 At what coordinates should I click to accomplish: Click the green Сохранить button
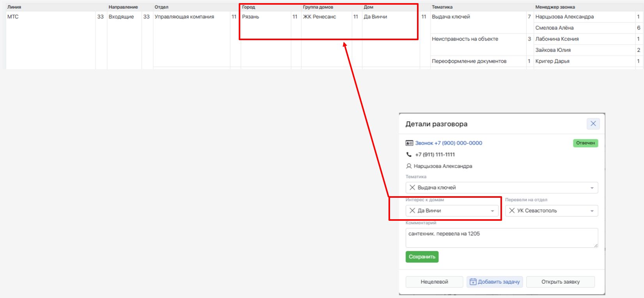(422, 257)
